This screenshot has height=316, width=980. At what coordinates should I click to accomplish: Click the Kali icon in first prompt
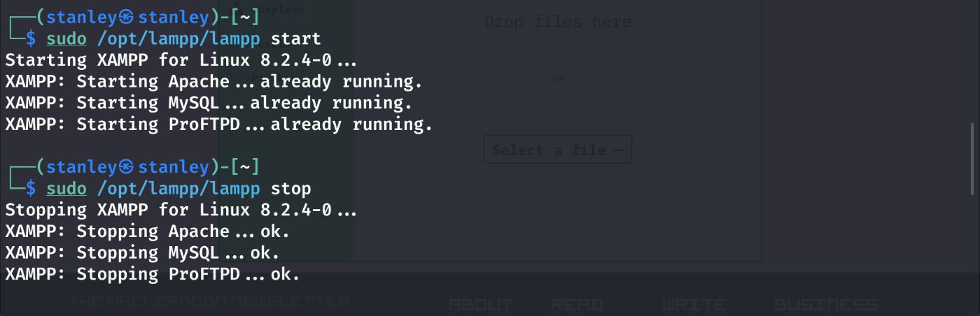click(x=126, y=17)
